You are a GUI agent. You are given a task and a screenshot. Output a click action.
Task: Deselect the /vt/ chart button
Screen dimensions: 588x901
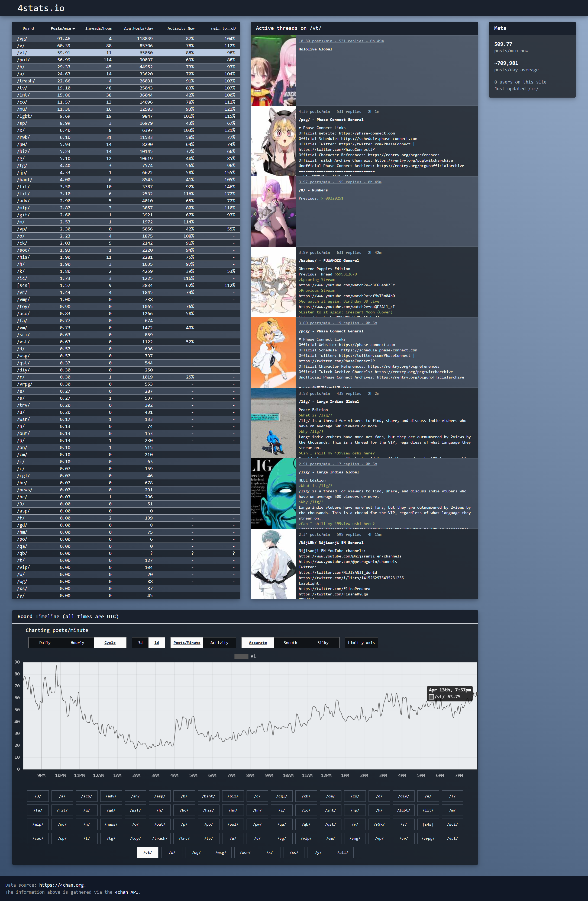[148, 852]
